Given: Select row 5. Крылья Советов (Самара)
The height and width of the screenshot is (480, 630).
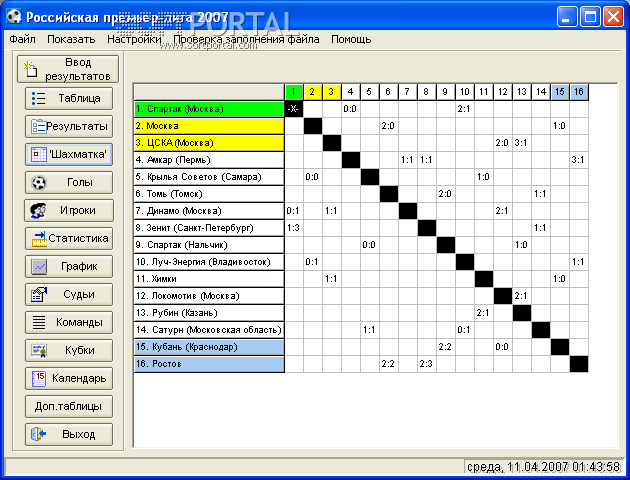Looking at the screenshot, I should (209, 177).
